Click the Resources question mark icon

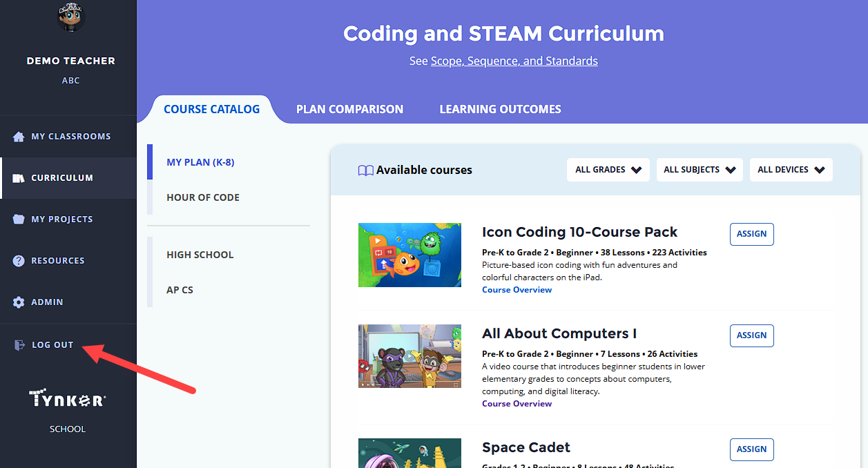(19, 261)
